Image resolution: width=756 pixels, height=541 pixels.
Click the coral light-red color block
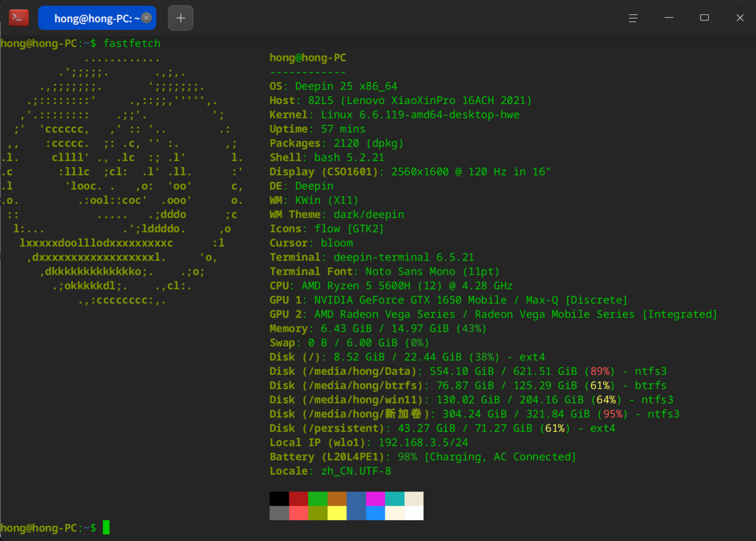click(x=298, y=513)
